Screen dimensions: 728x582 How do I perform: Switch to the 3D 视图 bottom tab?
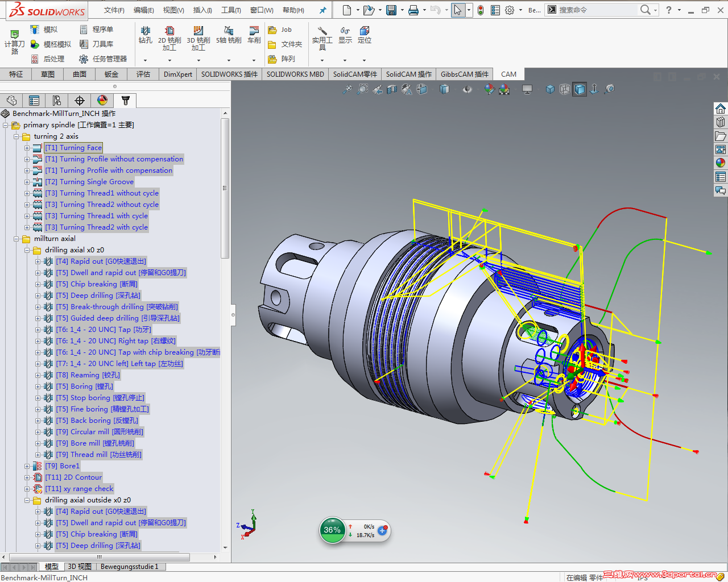click(x=80, y=567)
